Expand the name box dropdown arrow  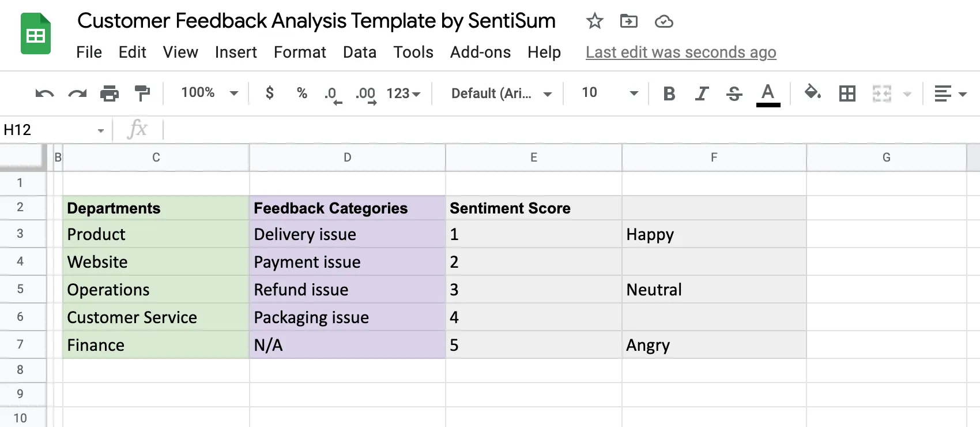[101, 130]
